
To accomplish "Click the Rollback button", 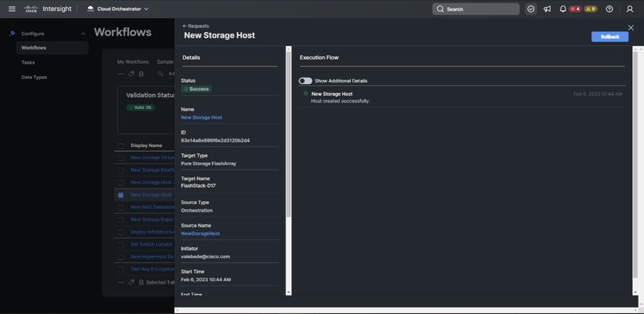I will [x=609, y=36].
